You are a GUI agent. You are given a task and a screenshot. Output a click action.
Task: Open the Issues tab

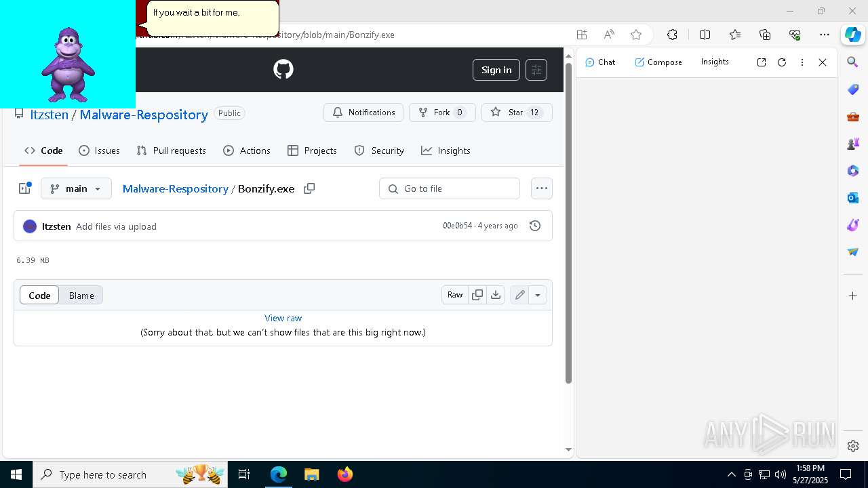(99, 150)
